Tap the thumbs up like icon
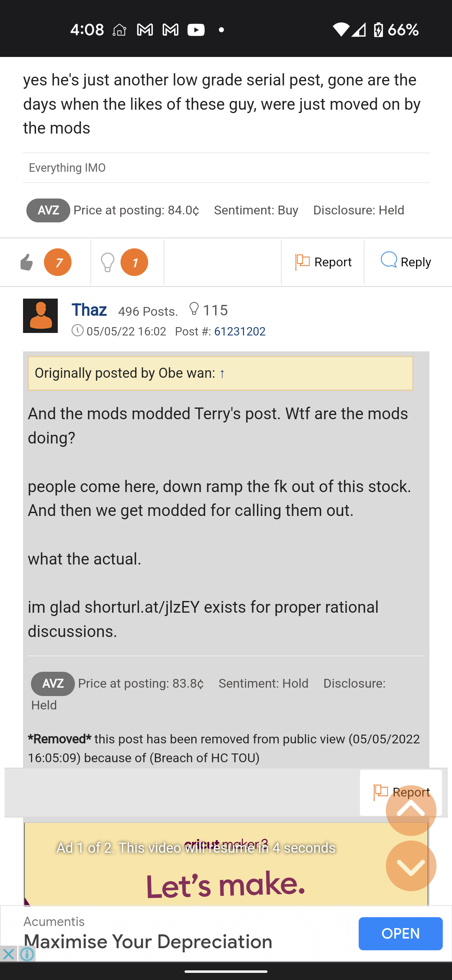Screen dimensions: 452x980 pos(27,263)
